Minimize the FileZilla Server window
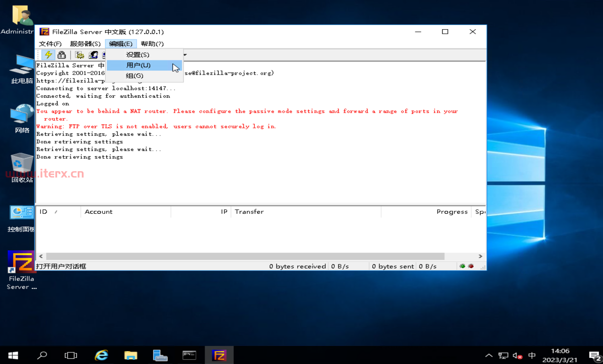 tap(418, 32)
